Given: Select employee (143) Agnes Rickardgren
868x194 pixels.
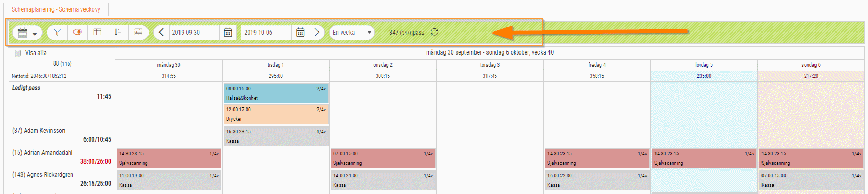Looking at the screenshot, I should pos(43,175).
